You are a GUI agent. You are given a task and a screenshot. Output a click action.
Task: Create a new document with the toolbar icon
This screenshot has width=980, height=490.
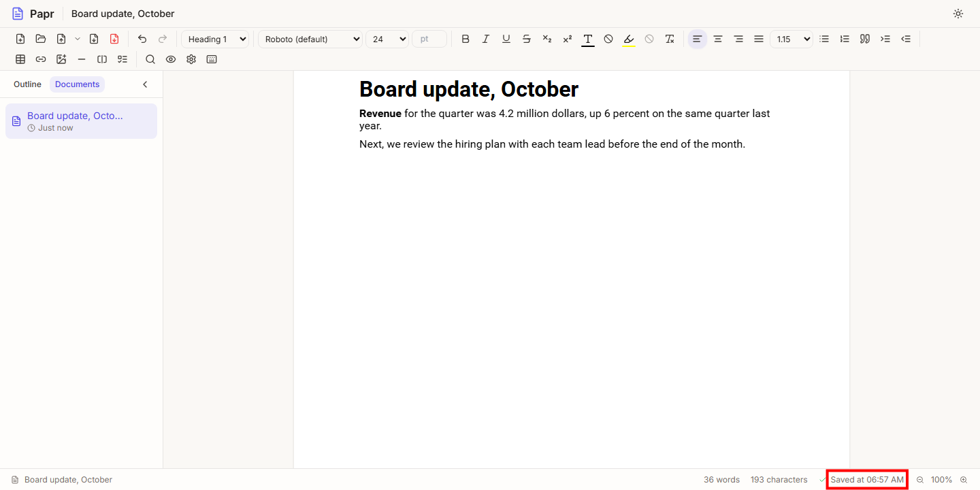(20, 39)
